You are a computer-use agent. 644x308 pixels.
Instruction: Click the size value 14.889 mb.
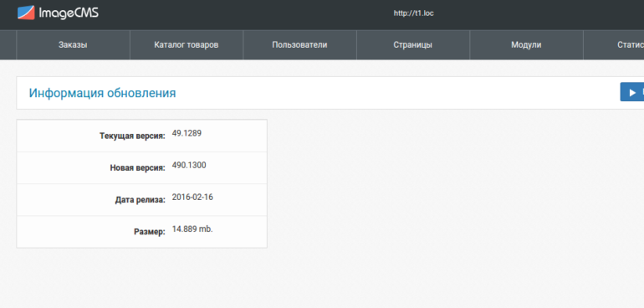192,229
